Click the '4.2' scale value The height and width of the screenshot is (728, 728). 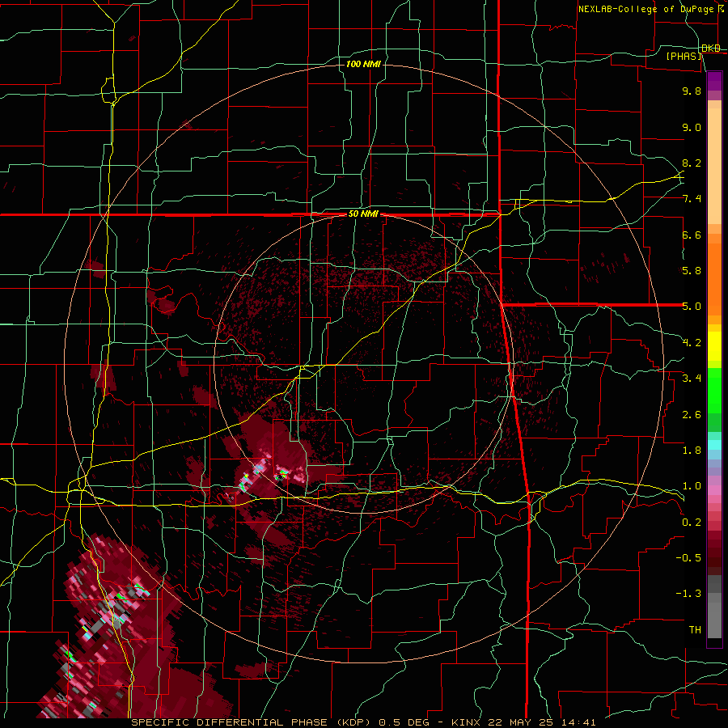692,343
